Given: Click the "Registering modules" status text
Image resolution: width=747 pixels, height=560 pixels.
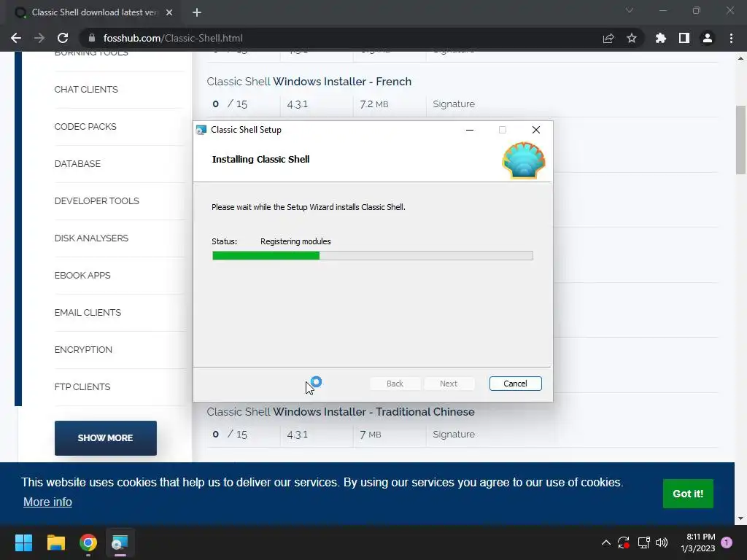Looking at the screenshot, I should [295, 241].
